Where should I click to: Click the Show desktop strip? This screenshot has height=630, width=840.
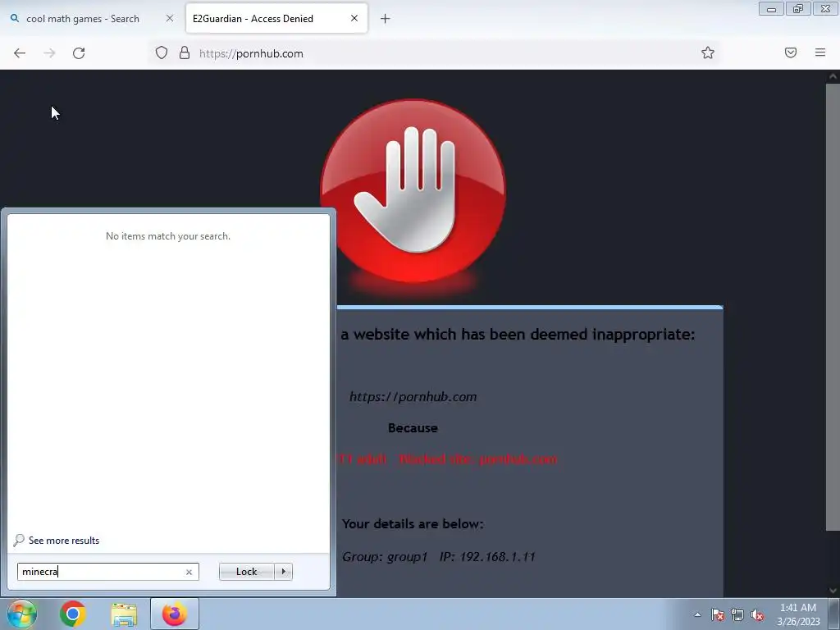point(833,614)
